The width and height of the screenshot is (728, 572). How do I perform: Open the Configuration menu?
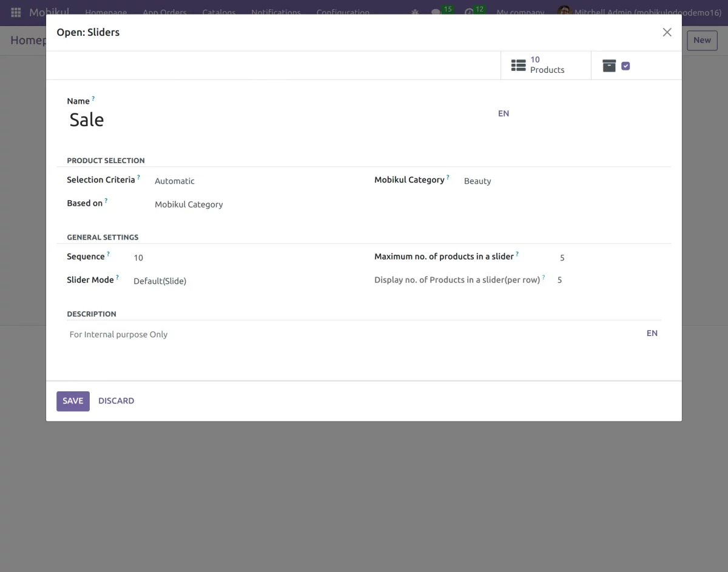click(x=343, y=12)
